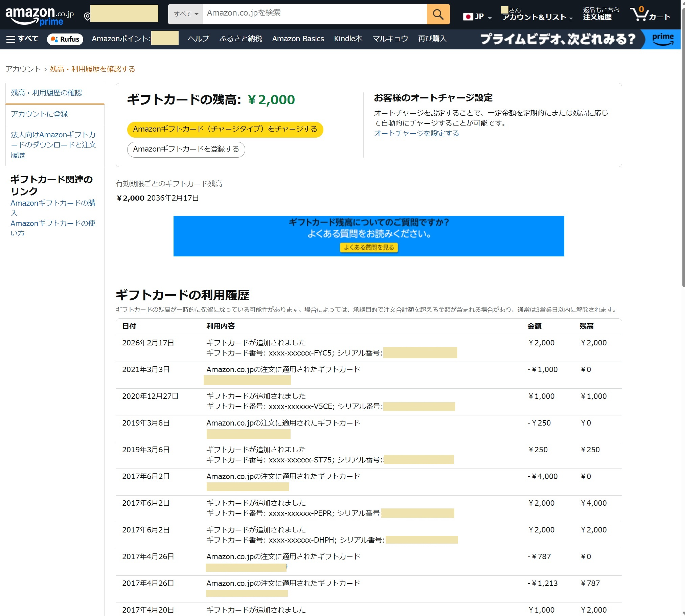The height and width of the screenshot is (616, 685).
Task: Open the ふるさと納税 nav item
Action: click(x=240, y=39)
